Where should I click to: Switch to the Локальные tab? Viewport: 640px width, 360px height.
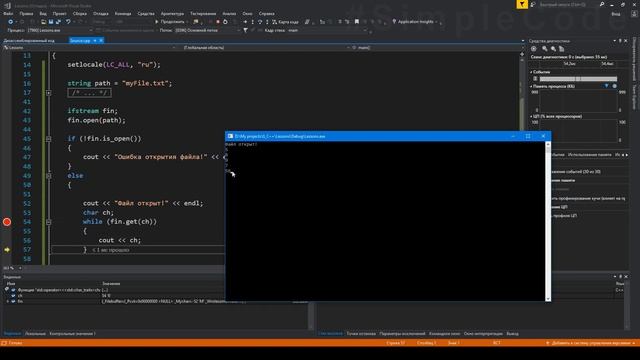36,334
